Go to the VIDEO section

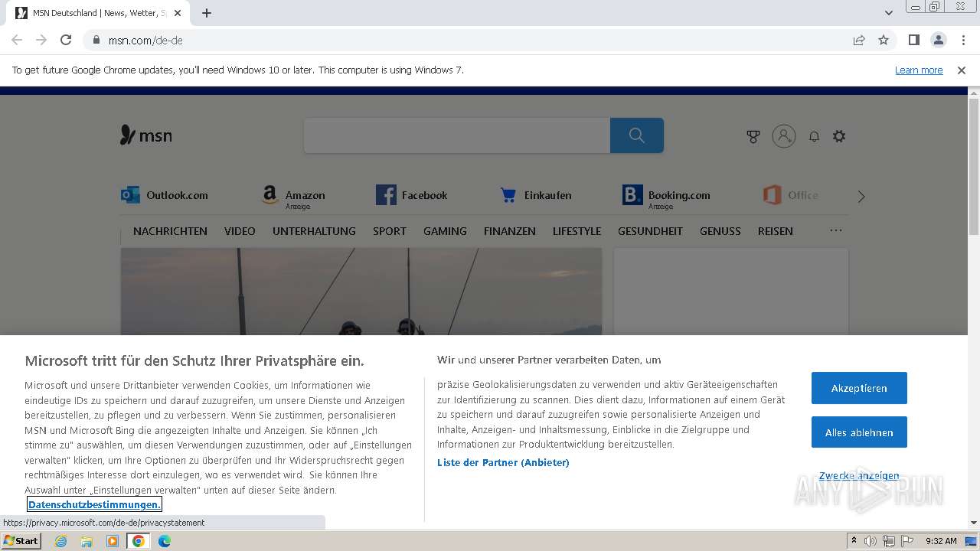click(x=240, y=231)
